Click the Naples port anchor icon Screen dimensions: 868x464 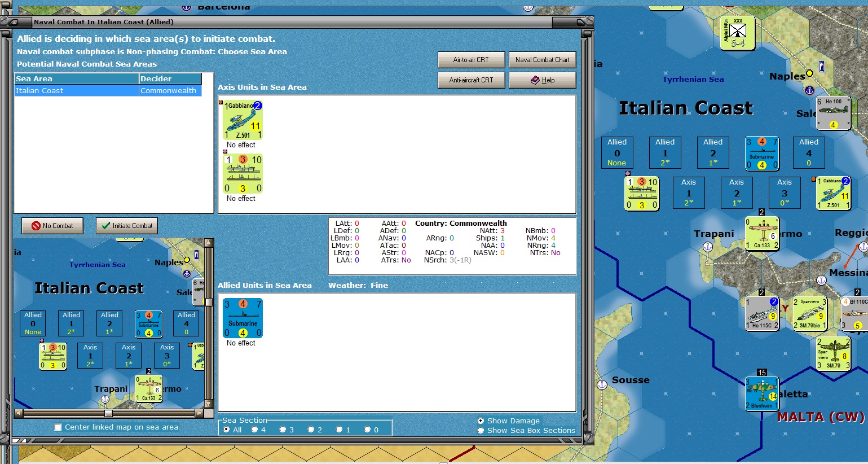[809, 90]
